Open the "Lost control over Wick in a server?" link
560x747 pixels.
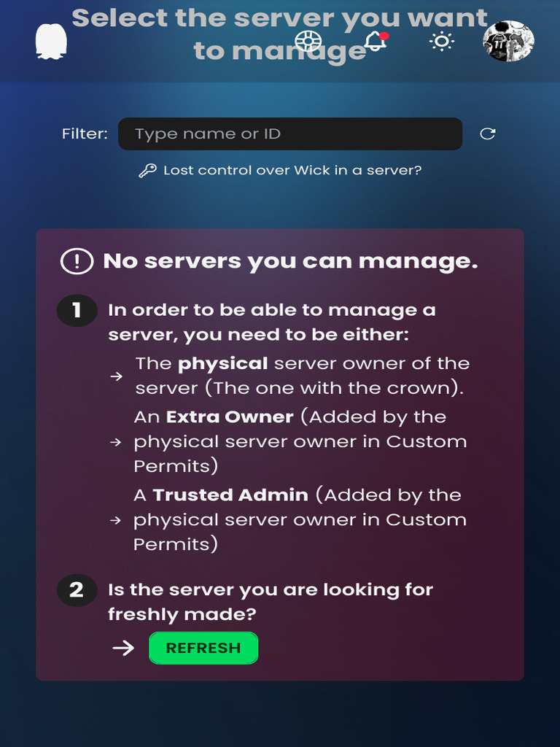(x=292, y=171)
